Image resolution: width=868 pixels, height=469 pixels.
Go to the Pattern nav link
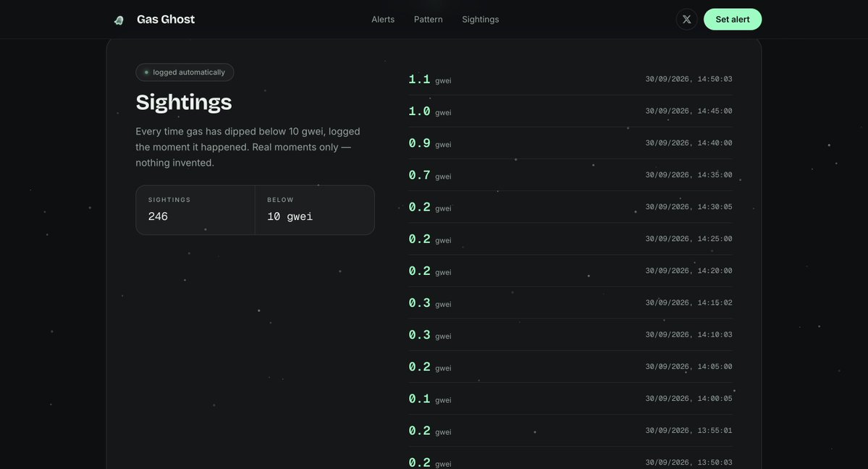pos(428,20)
